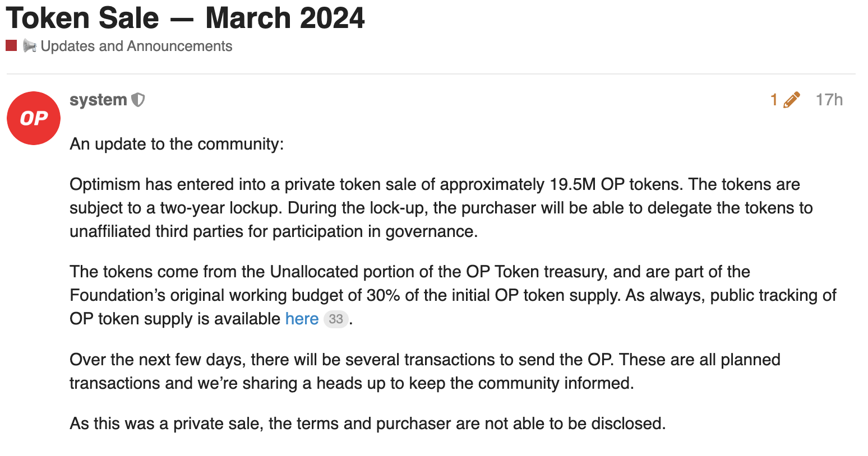Click the phrase "two-year lockup"
The image size is (868, 456).
pos(221,208)
